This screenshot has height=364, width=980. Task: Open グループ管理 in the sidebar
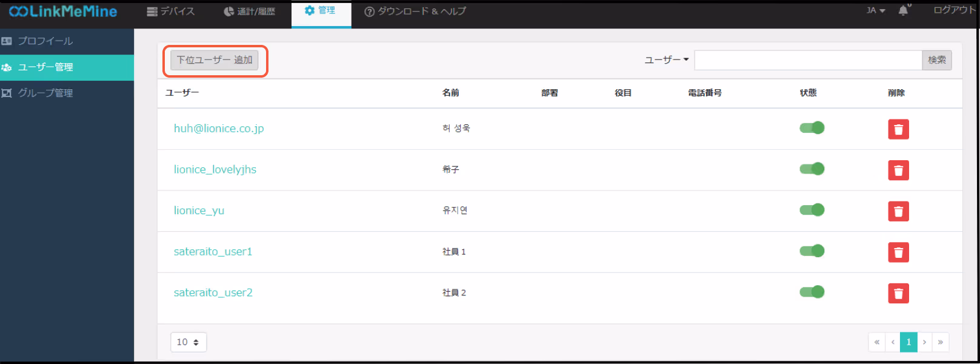[x=67, y=93]
